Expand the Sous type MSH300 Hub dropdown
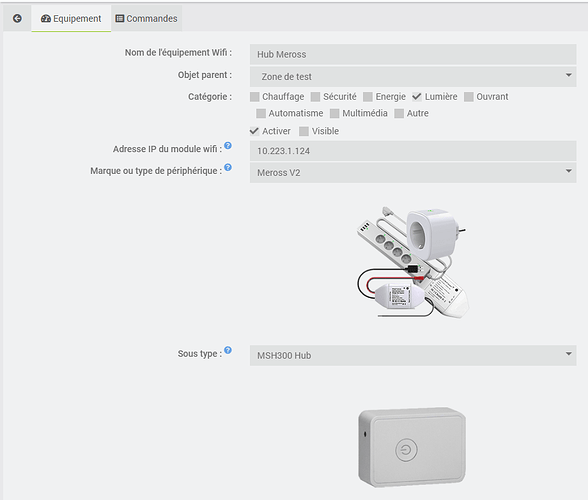 (413, 355)
